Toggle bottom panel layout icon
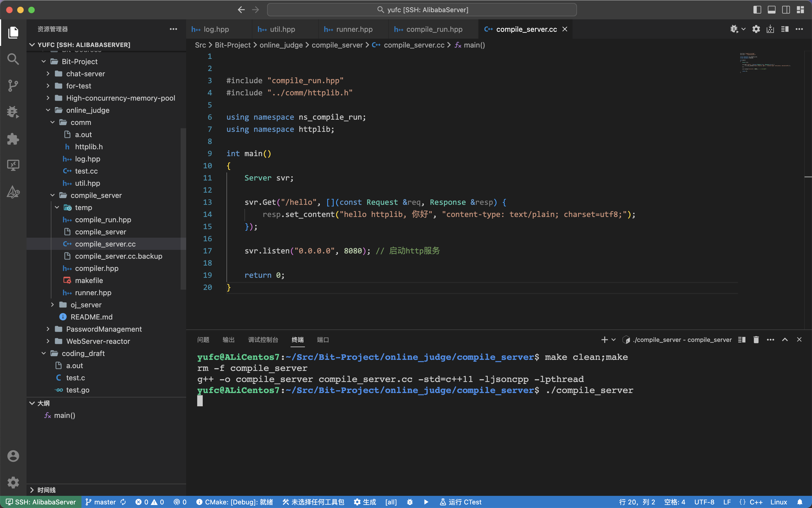 click(771, 10)
